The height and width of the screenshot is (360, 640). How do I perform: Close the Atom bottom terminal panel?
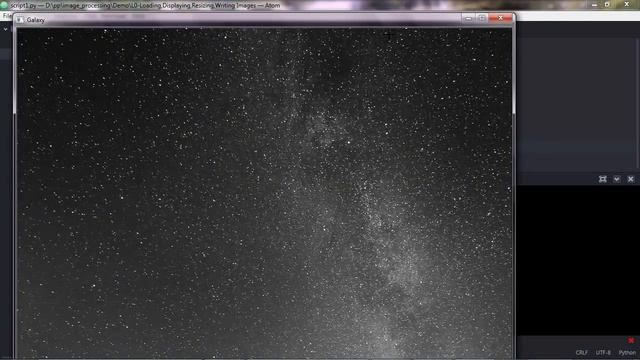[x=631, y=179]
